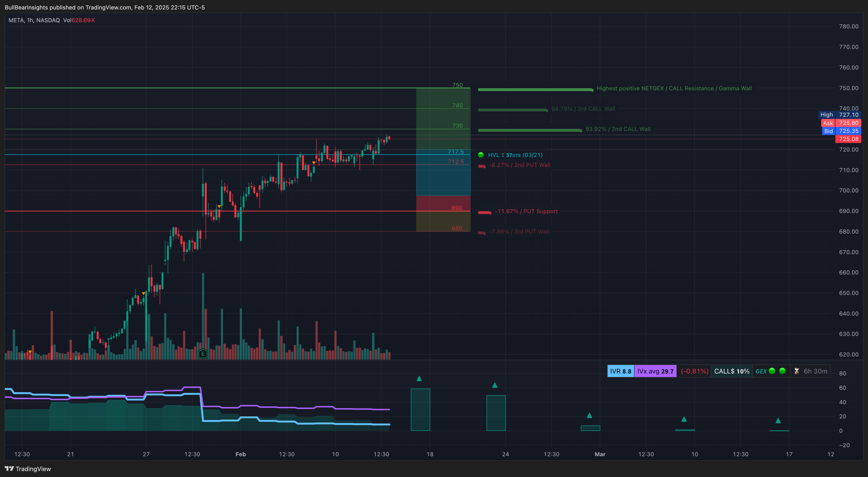Viewport: 868px width, 477px height.
Task: Click the Feb label on the time axis
Action: click(241, 454)
